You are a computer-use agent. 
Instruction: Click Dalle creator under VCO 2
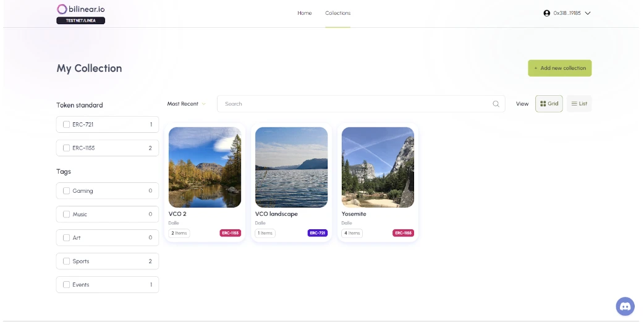(174, 223)
